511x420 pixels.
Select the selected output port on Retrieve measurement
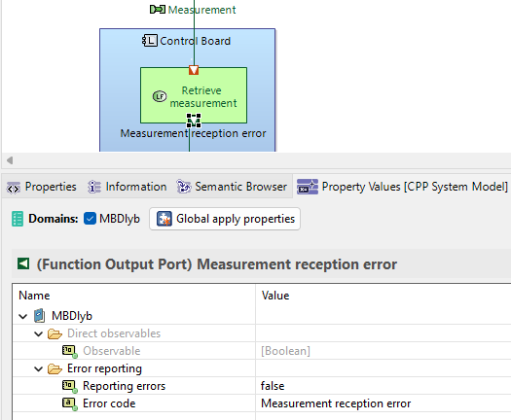click(194, 121)
